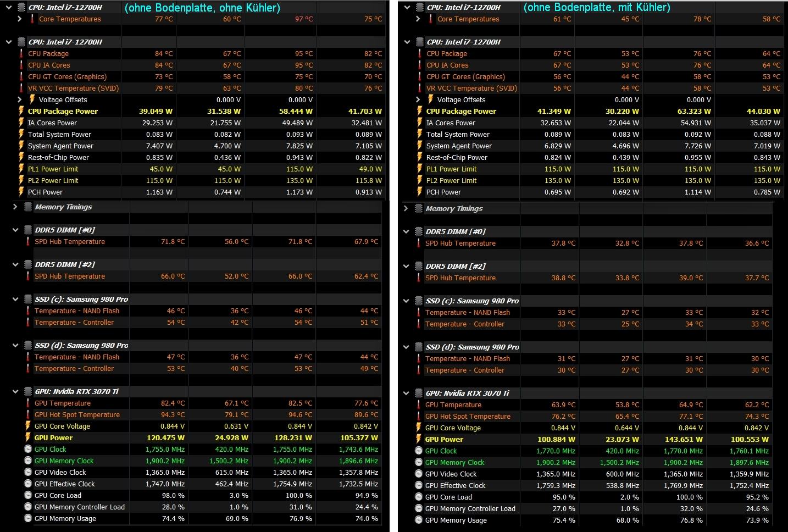In left panel, click SSD (c) drive icon
The image size is (788, 532).
(29, 300)
